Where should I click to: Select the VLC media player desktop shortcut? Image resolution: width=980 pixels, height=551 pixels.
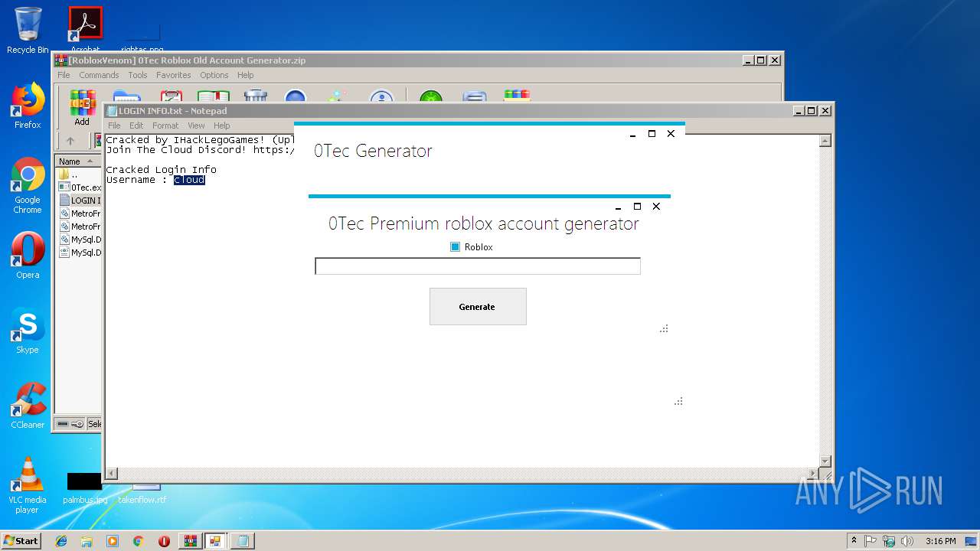point(28,486)
